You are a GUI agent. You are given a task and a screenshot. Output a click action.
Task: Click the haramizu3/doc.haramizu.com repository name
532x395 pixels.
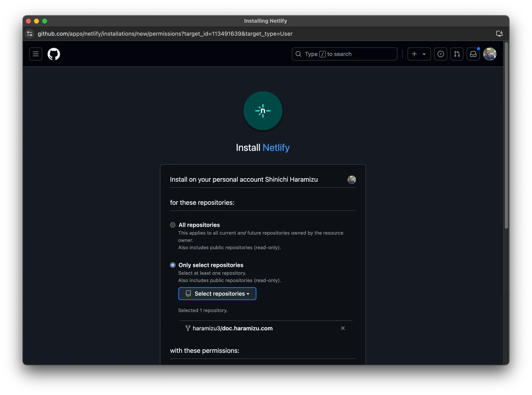click(233, 328)
